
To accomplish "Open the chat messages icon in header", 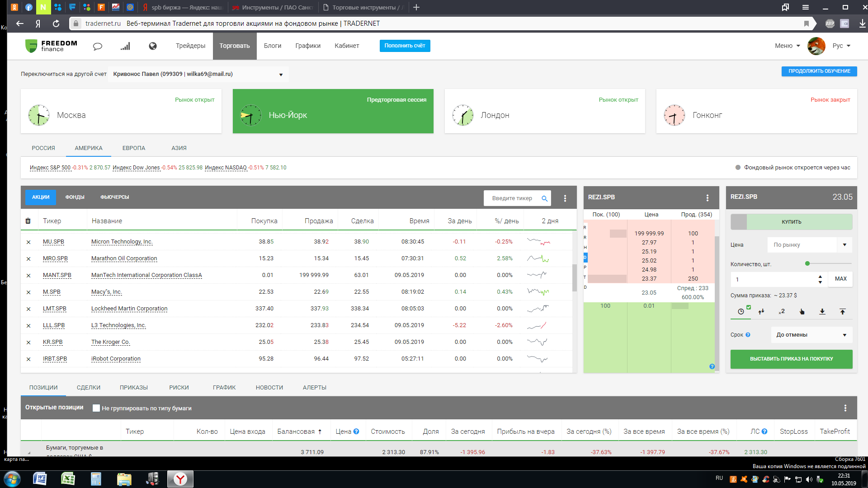I will [x=98, y=46].
